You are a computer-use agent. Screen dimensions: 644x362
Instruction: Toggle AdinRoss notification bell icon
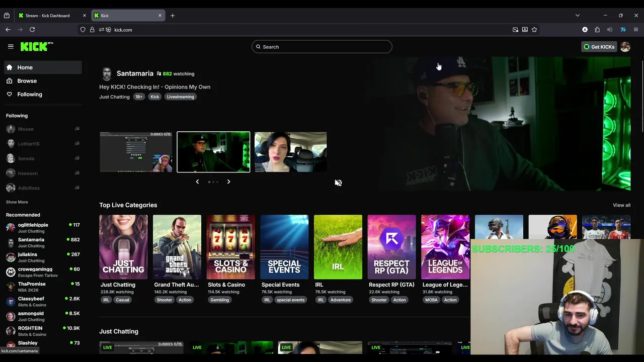(x=77, y=188)
